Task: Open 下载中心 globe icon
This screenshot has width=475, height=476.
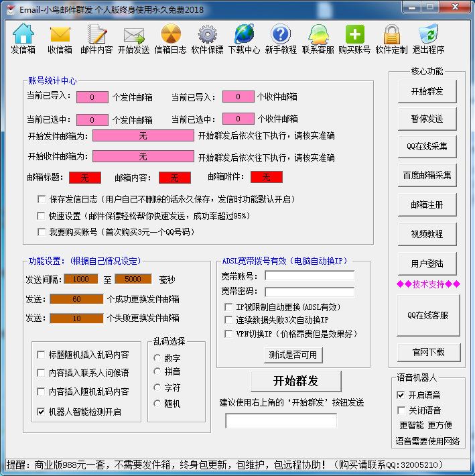Action: pyautogui.click(x=244, y=35)
